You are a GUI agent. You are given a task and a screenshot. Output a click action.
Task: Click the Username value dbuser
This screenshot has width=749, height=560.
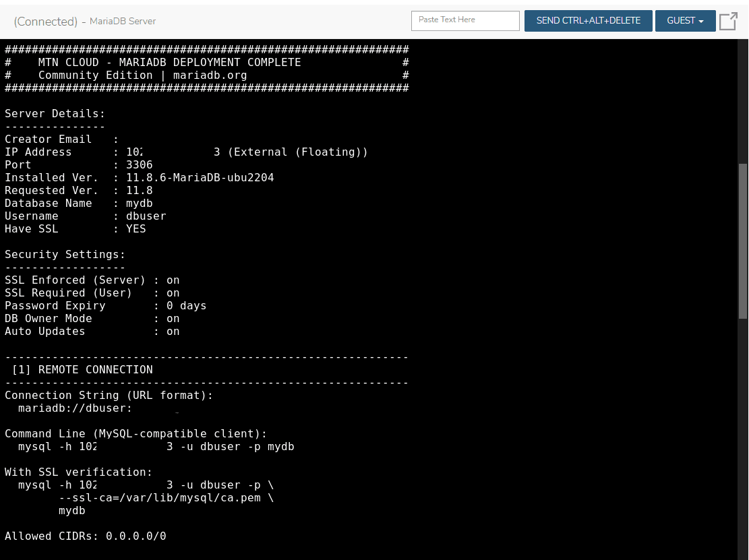coord(146,216)
